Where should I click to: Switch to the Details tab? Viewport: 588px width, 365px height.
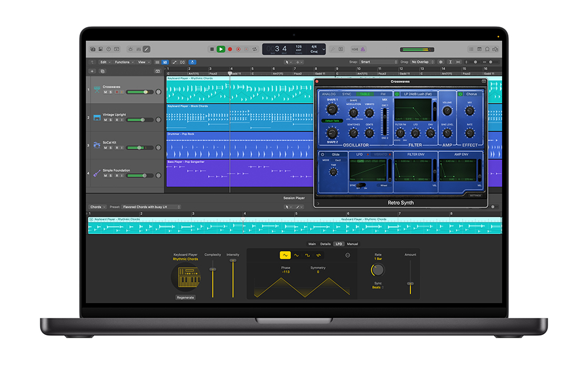(325, 244)
